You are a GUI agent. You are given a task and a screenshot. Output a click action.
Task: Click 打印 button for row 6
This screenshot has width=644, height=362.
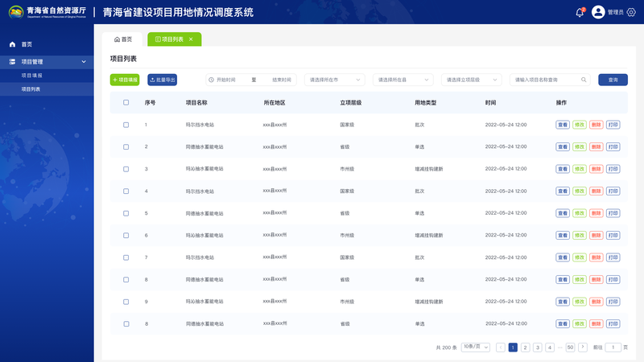click(613, 236)
